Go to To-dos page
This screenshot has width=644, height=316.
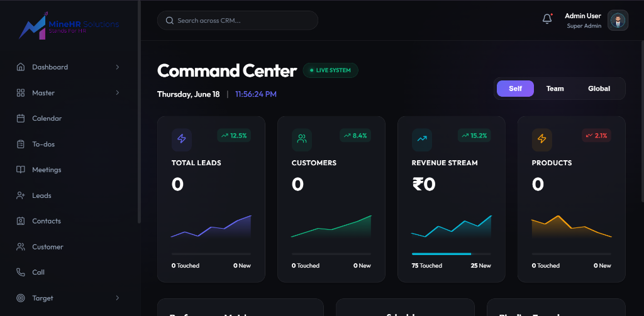coord(43,144)
